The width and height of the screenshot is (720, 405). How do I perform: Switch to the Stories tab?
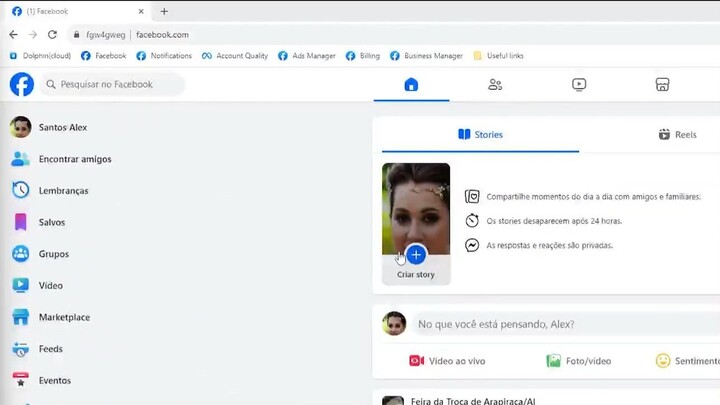point(480,135)
